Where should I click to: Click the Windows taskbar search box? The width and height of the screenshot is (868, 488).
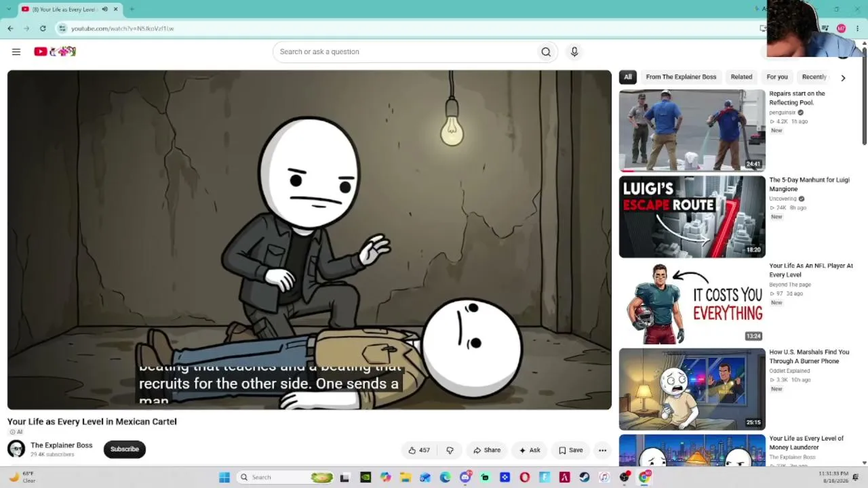point(286,477)
